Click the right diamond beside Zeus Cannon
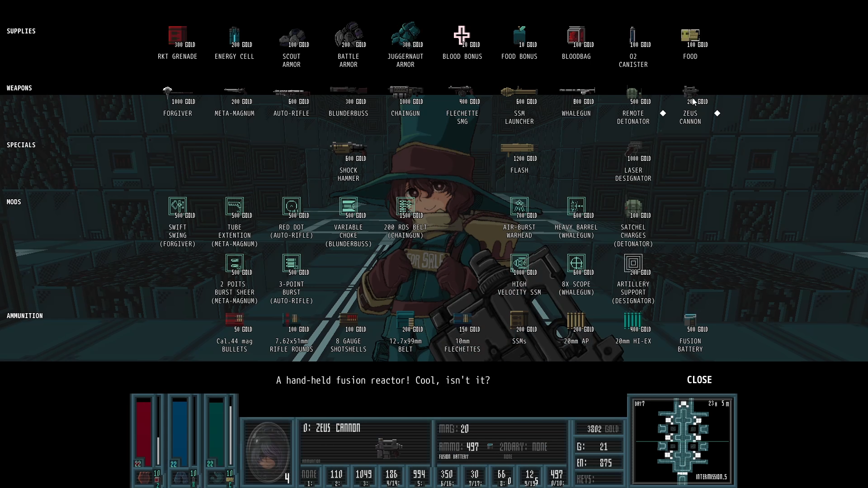This screenshot has width=868, height=488. (x=717, y=113)
